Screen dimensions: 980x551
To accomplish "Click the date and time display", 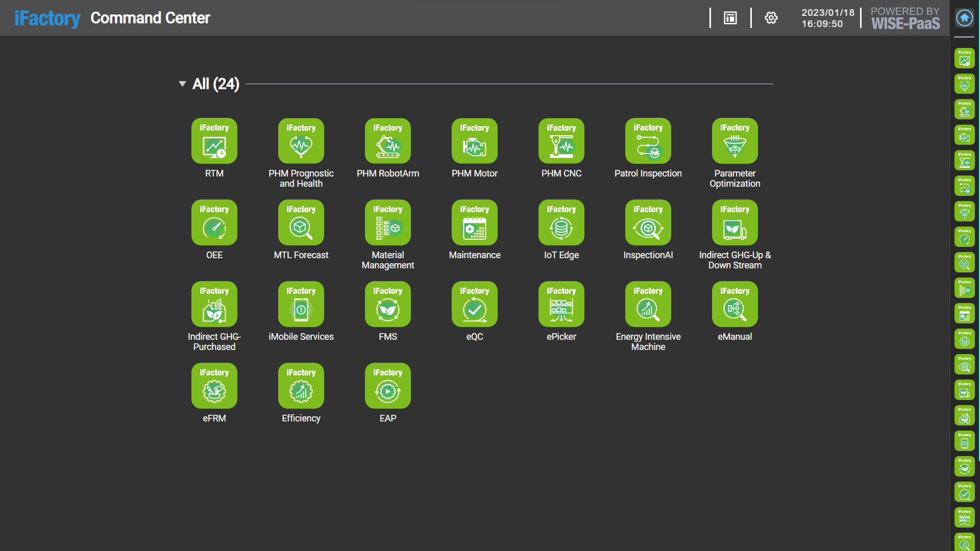I will tap(827, 18).
